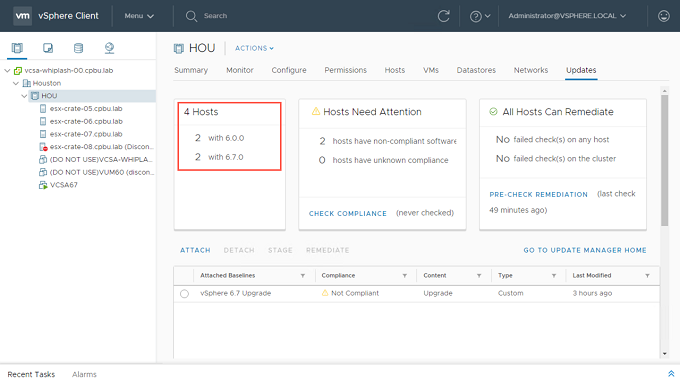
Task: Click CHECK COMPLIANCE link
Action: click(348, 213)
